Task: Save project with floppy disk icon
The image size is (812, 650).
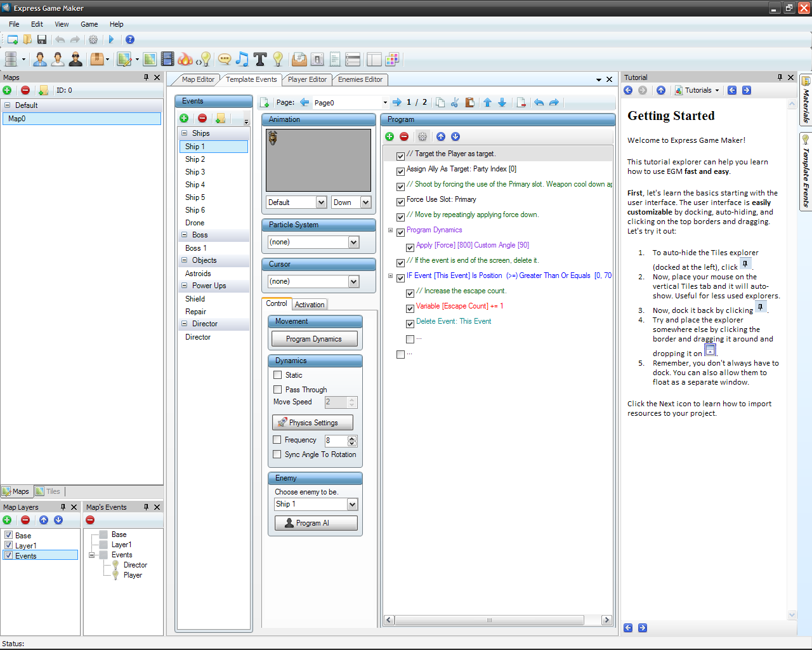Action: point(42,39)
